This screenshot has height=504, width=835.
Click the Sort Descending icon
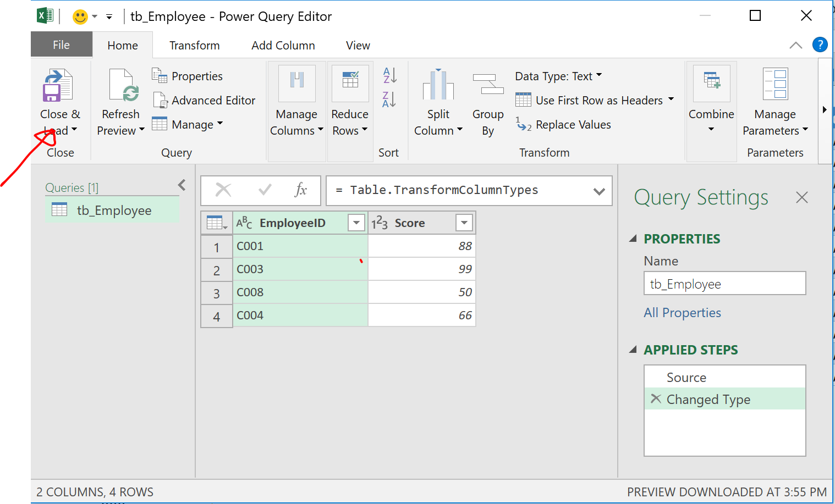pos(389,99)
